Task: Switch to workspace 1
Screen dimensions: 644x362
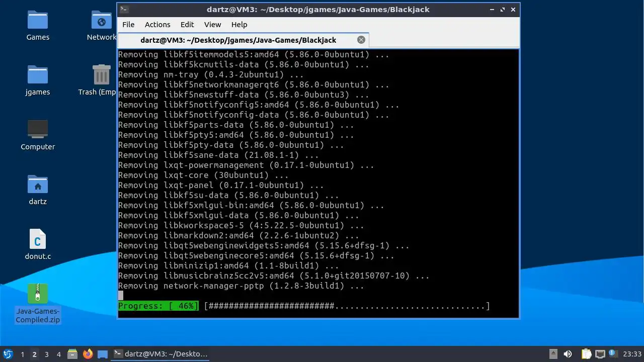Action: click(22, 354)
